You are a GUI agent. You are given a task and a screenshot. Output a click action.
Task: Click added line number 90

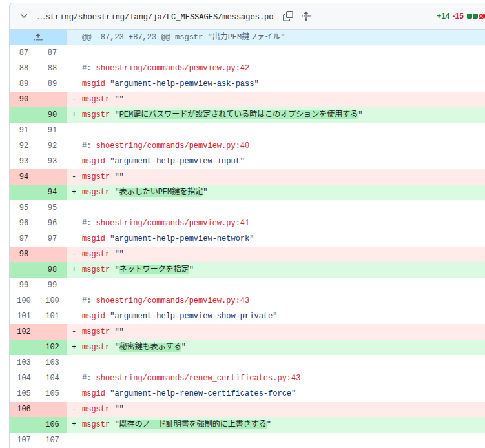52,114
